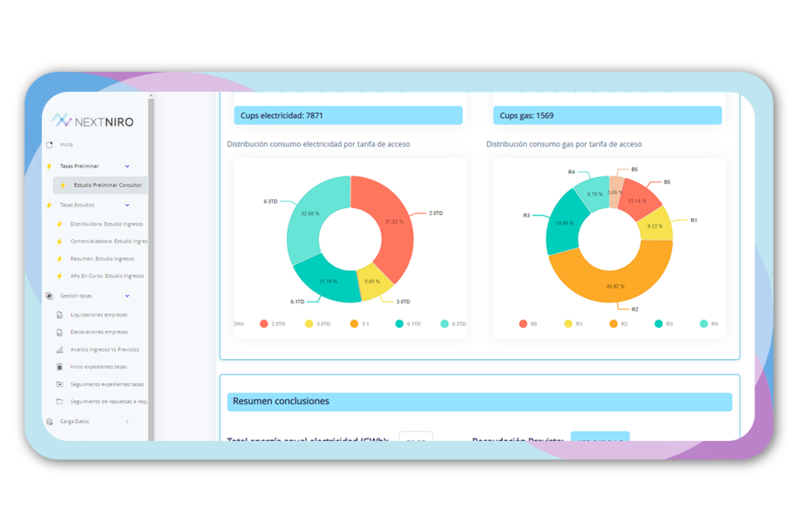Click the sidebar scrollbar up arrow

(x=150, y=96)
